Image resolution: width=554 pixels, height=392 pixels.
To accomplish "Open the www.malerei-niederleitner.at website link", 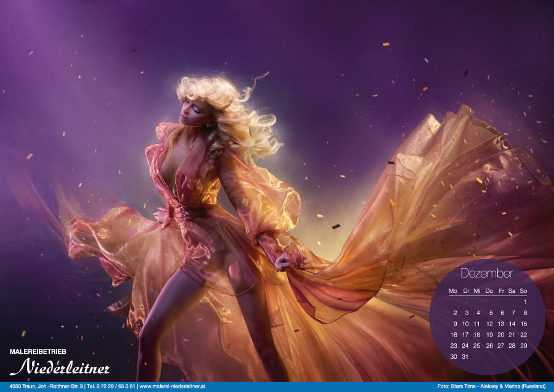I will pos(172,386).
